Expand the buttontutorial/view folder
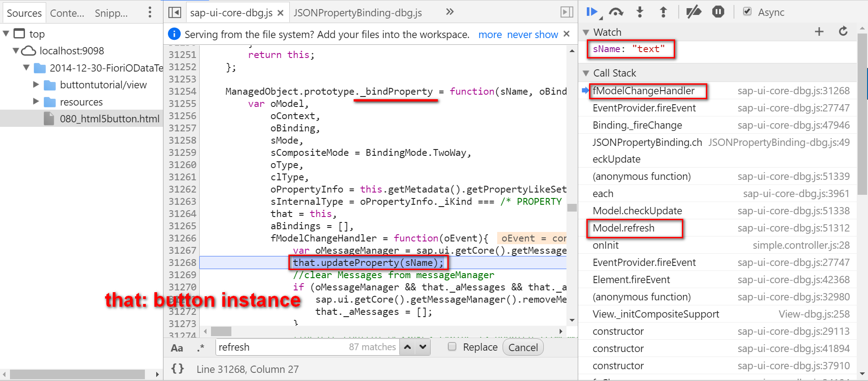The height and width of the screenshot is (381, 868). pos(36,84)
